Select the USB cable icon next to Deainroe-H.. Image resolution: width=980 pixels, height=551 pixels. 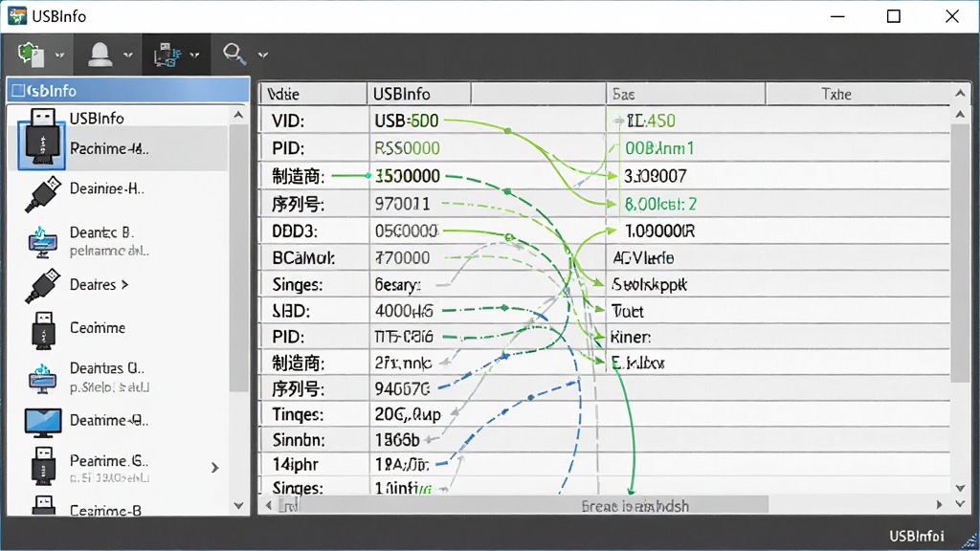(43, 194)
